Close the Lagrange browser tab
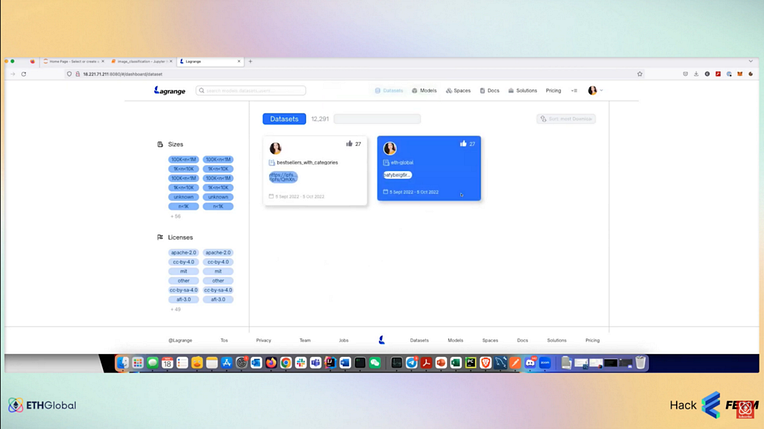 [239, 61]
